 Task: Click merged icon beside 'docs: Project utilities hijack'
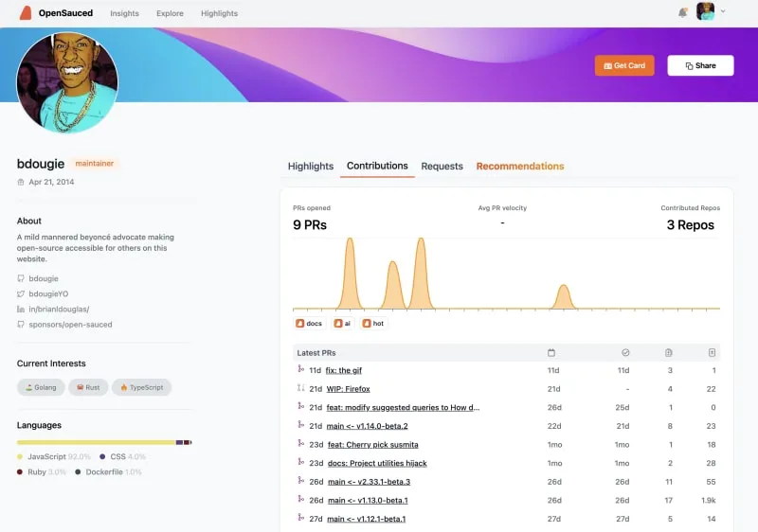click(300, 462)
